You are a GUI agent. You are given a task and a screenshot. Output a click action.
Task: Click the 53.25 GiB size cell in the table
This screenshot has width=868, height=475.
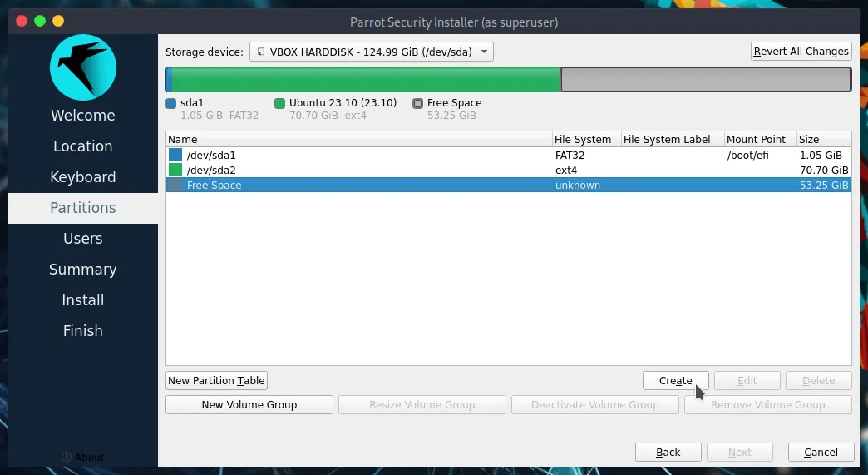[x=824, y=185]
